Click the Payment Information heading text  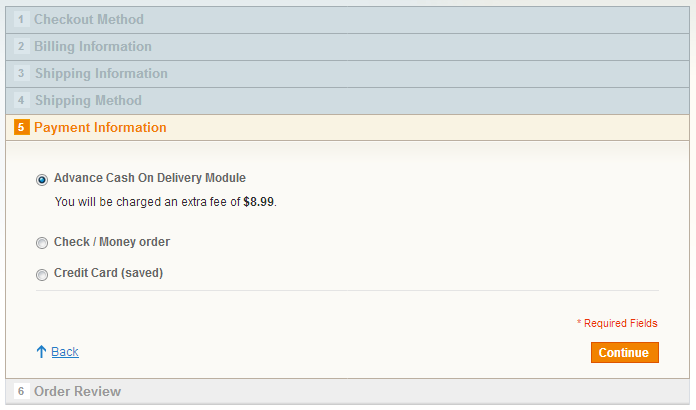[x=100, y=128]
